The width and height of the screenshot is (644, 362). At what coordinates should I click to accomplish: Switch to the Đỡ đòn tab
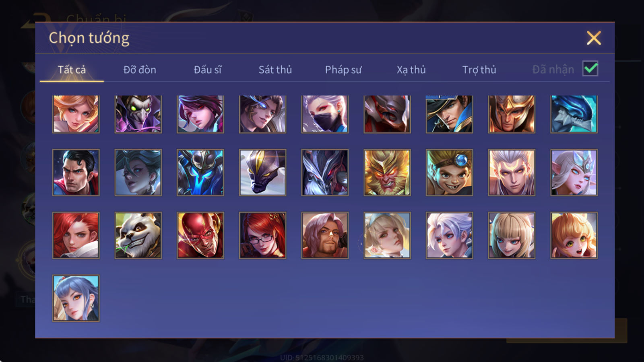tap(140, 70)
